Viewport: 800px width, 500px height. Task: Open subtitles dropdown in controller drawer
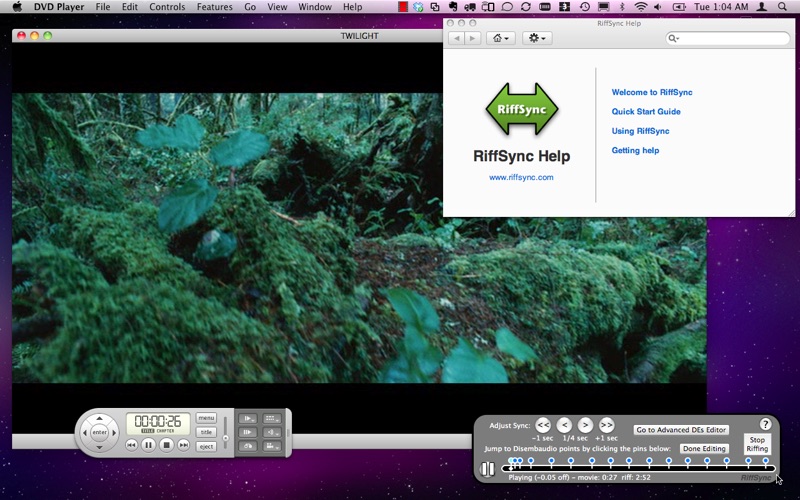[271, 418]
